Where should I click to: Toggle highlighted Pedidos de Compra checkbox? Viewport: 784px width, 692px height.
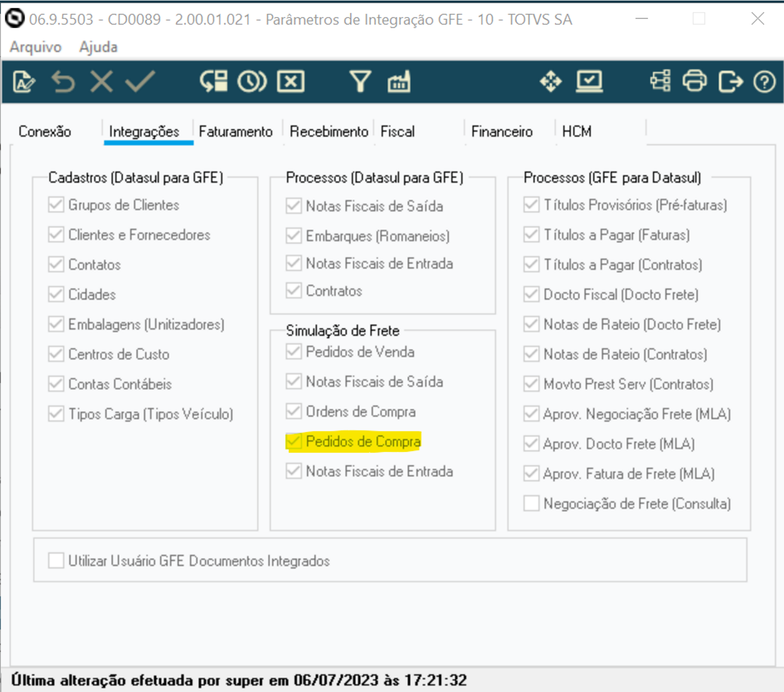(x=294, y=441)
